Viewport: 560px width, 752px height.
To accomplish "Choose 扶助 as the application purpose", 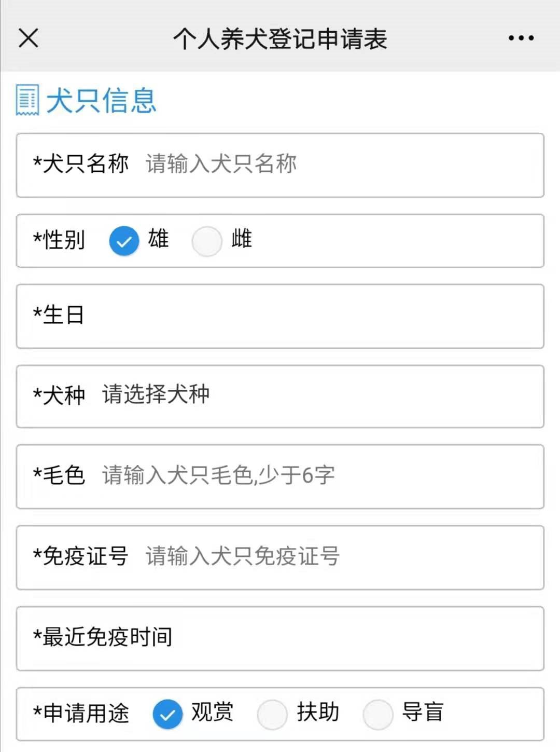I will (272, 714).
